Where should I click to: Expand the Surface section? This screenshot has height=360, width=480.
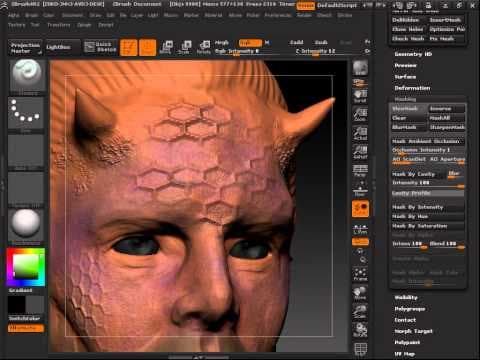click(405, 77)
